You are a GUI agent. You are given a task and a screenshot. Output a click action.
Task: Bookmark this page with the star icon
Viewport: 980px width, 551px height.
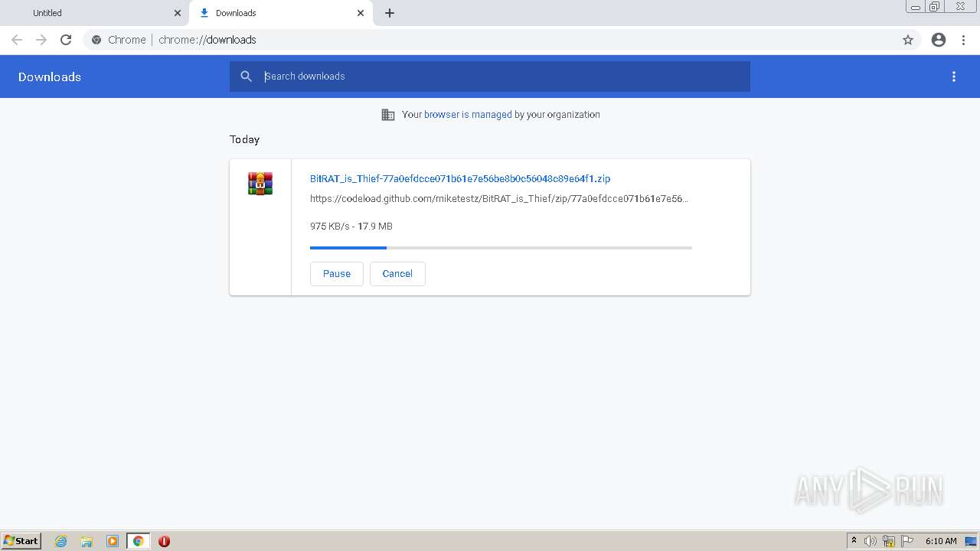908,40
